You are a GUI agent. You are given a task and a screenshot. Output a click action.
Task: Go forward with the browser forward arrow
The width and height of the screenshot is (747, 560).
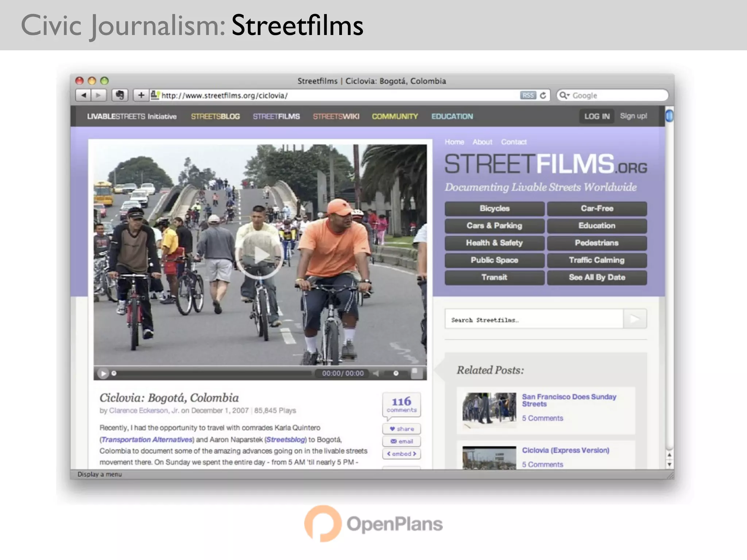[99, 96]
